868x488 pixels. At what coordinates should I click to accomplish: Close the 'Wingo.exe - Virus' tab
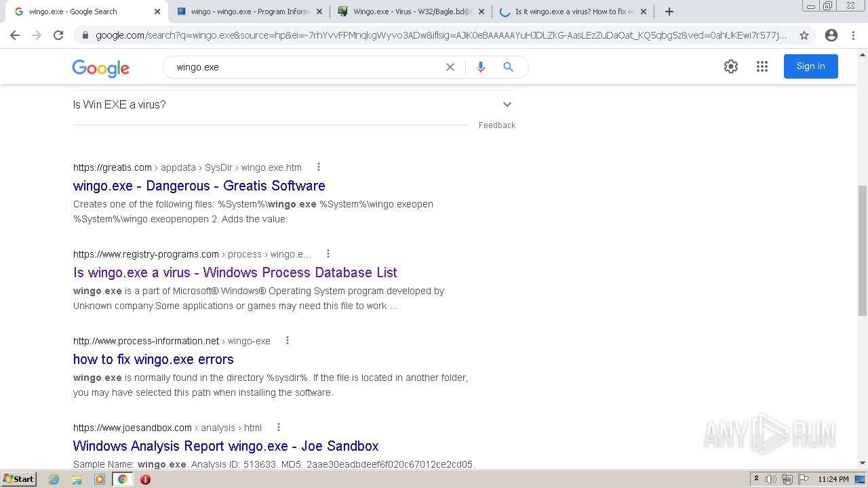pos(481,12)
